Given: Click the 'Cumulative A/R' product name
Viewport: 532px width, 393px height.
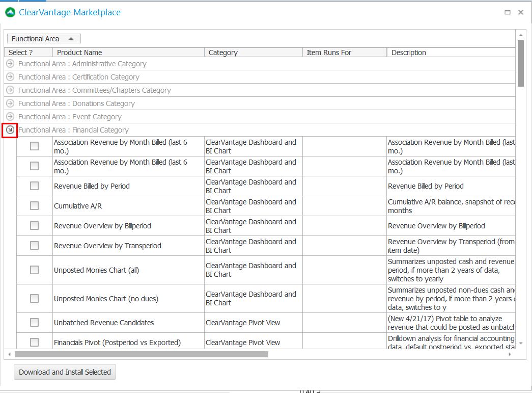Looking at the screenshot, I should click(x=78, y=206).
